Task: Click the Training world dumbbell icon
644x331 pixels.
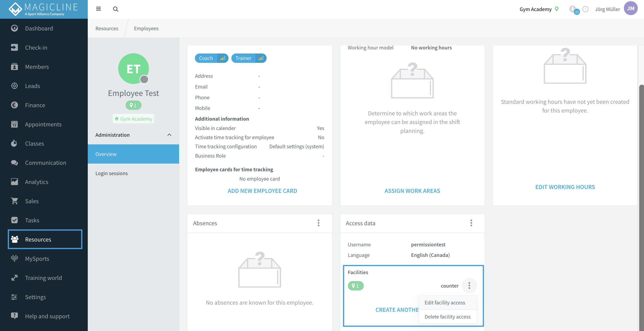Action: pyautogui.click(x=14, y=278)
